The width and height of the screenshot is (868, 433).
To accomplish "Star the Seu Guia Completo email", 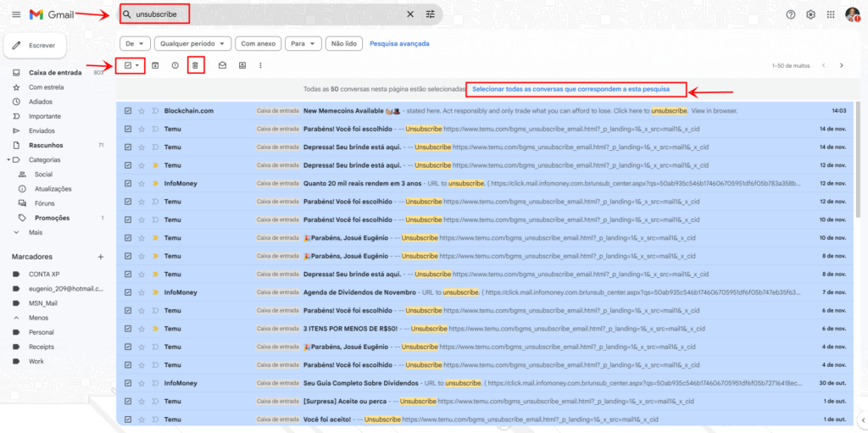I will 142,383.
